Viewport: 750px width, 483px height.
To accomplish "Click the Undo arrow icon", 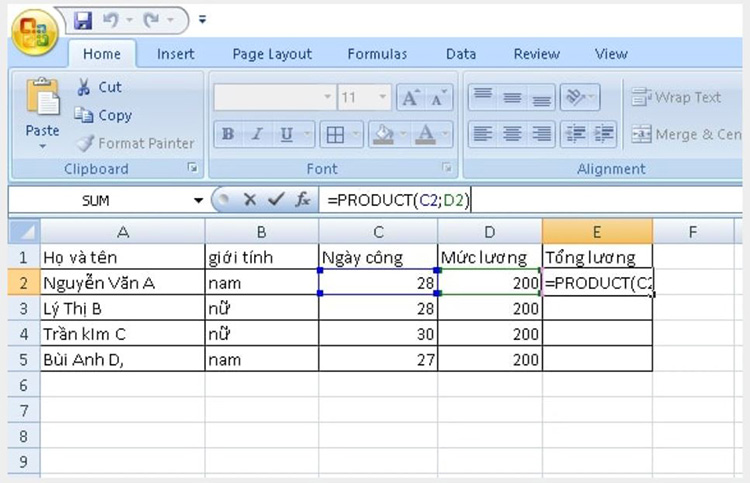I will 110,20.
